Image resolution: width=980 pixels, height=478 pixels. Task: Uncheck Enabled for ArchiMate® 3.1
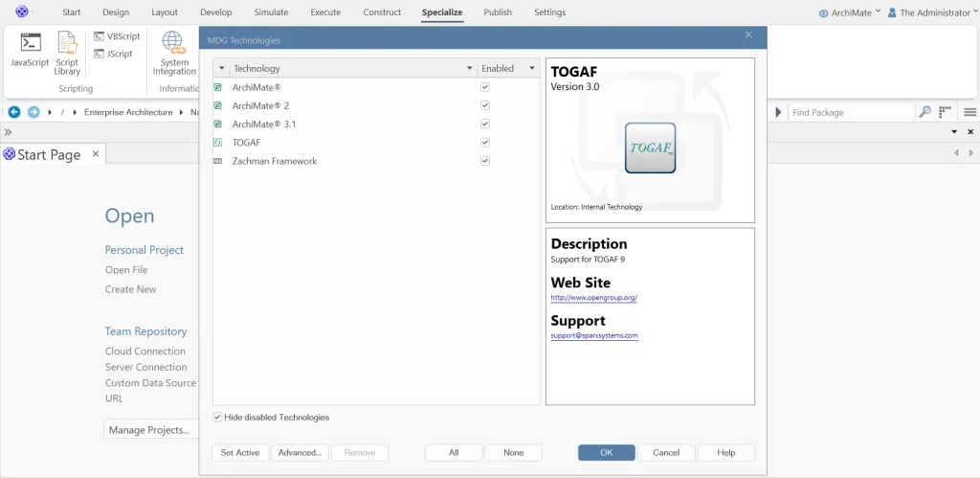[485, 124]
